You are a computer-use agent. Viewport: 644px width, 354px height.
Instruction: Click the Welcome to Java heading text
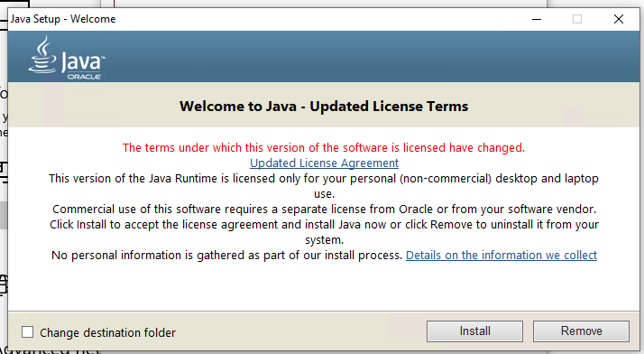click(x=324, y=107)
